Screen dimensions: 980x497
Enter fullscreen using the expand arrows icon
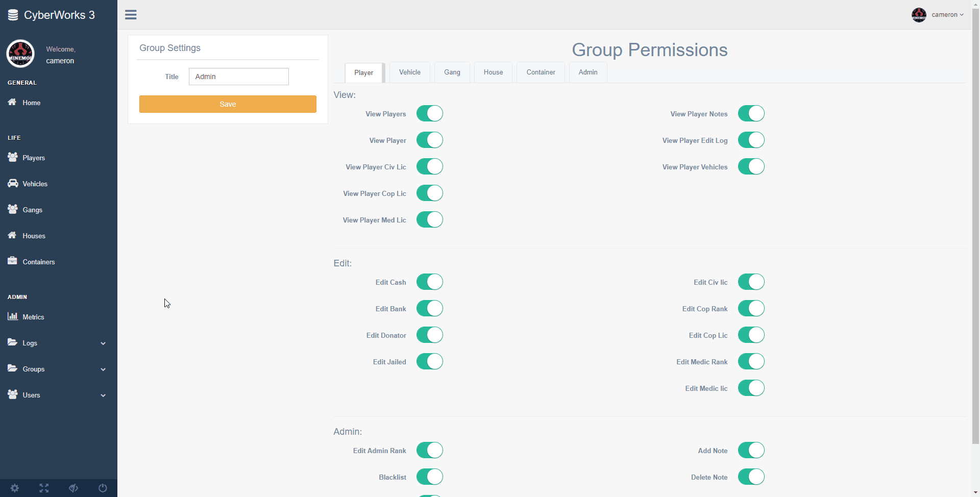click(44, 488)
